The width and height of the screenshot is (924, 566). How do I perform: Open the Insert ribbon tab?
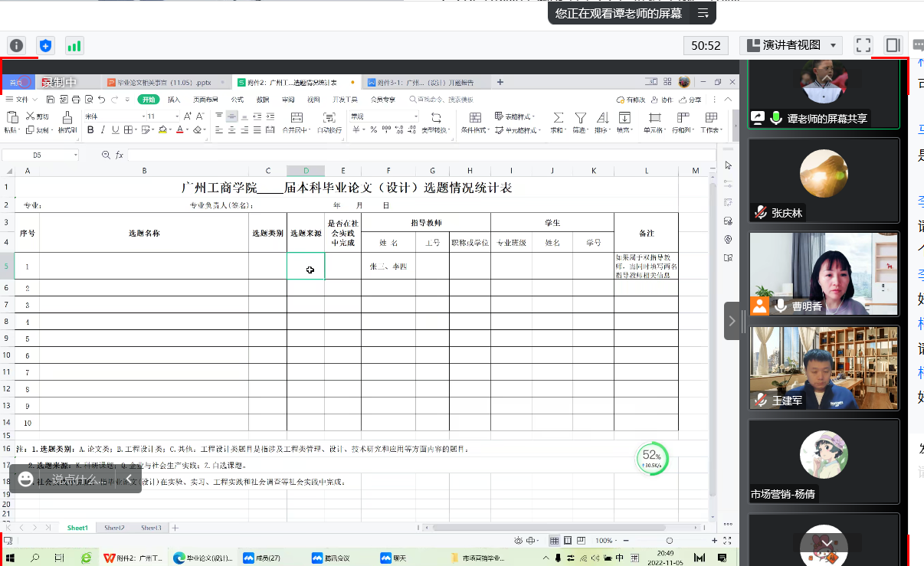[x=174, y=100]
